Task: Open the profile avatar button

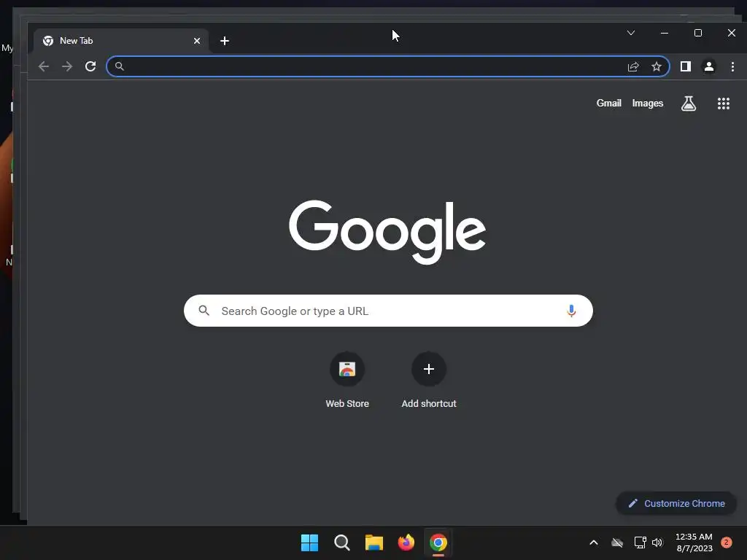Action: 709,66
